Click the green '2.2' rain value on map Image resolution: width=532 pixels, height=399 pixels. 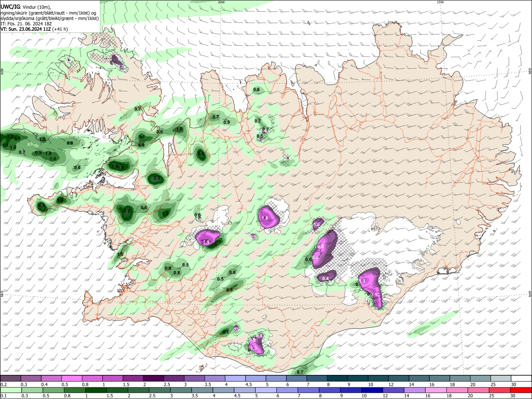click(127, 211)
